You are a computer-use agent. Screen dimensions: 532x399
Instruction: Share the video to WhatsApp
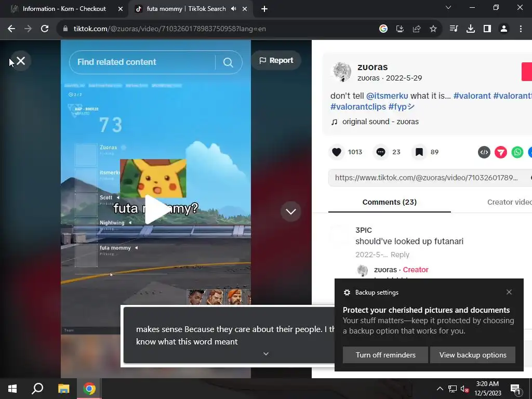[517, 152]
